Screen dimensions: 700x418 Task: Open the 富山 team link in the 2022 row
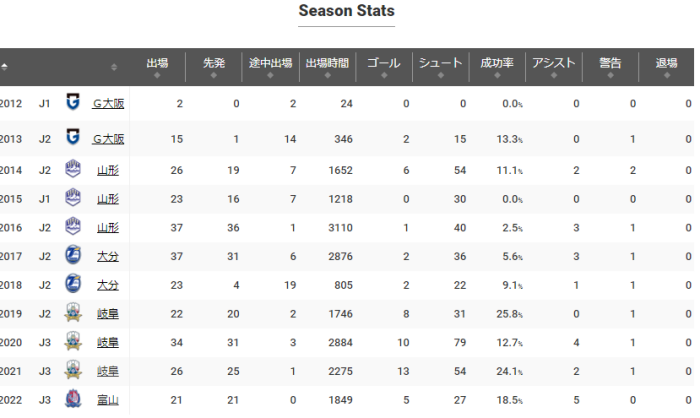(108, 401)
